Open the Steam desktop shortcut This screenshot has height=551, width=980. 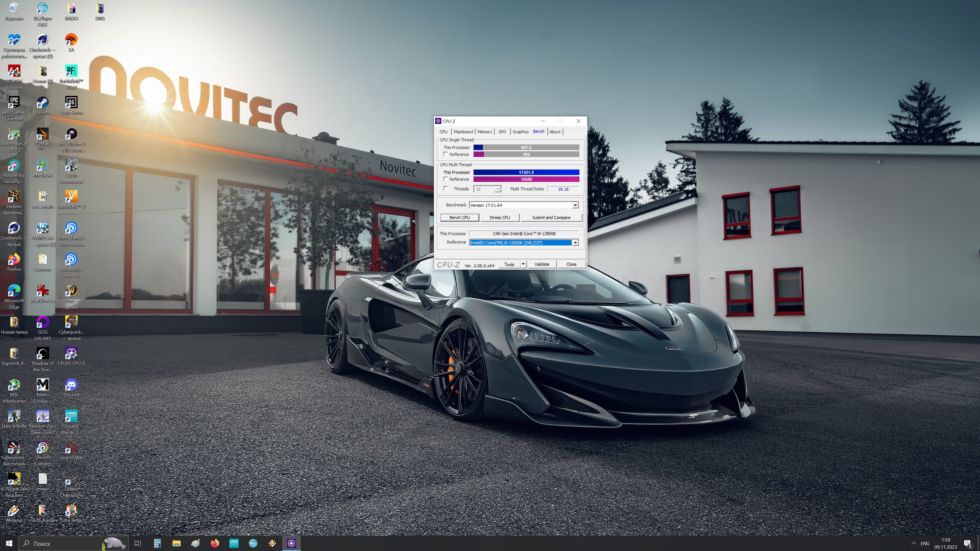[42, 103]
